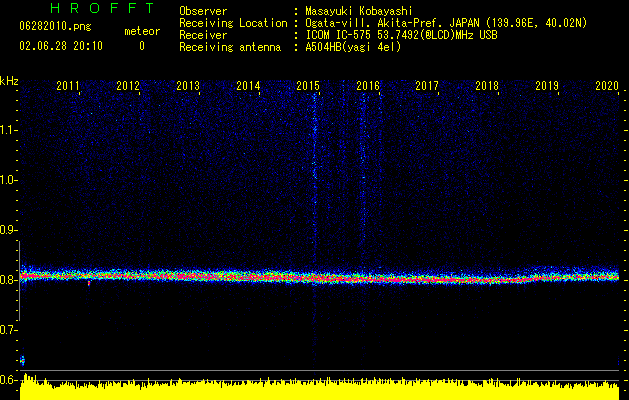
Task: Click the yellow signal level bar graph
Action: (319, 388)
